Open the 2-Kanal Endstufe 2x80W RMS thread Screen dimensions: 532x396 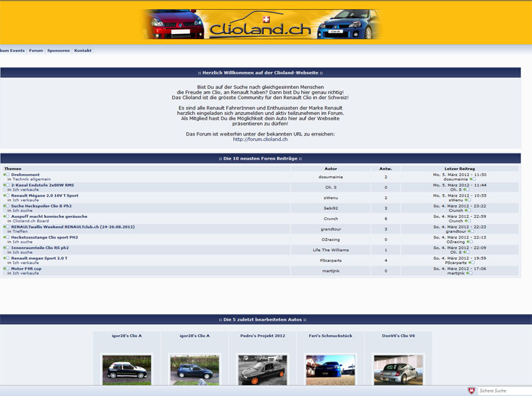coord(43,185)
